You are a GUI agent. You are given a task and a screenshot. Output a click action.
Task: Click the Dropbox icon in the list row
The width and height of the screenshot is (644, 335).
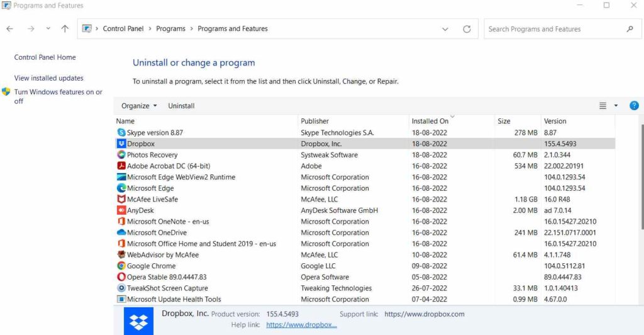[121, 144]
